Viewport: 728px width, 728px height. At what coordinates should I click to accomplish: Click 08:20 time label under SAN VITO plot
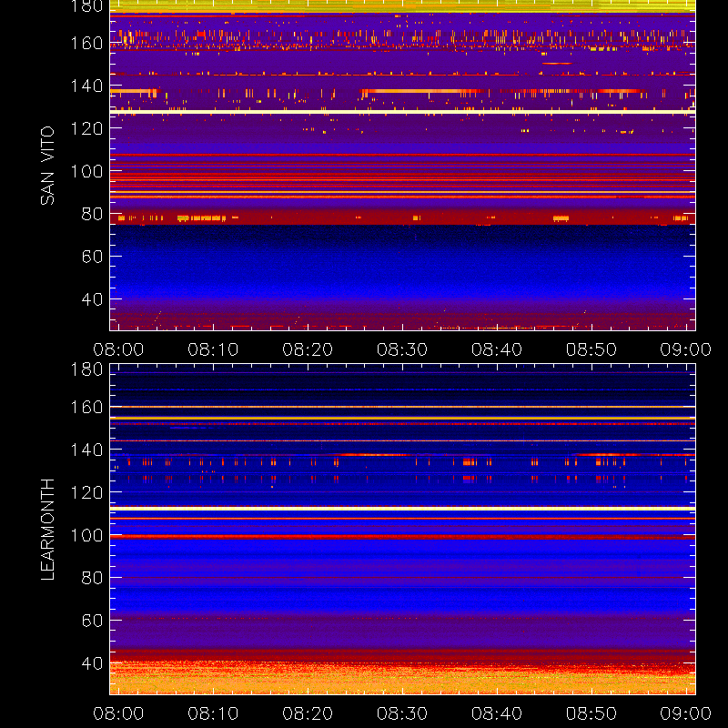[308, 349]
